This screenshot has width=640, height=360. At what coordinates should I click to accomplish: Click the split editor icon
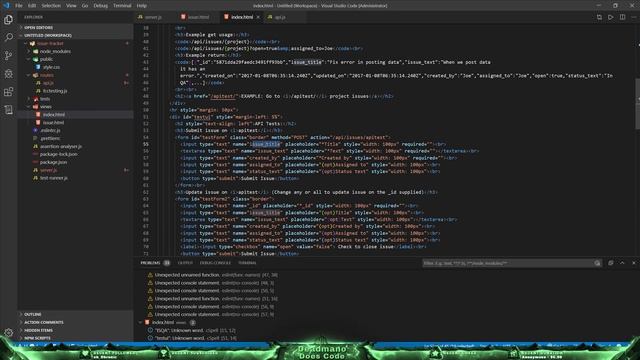click(622, 17)
